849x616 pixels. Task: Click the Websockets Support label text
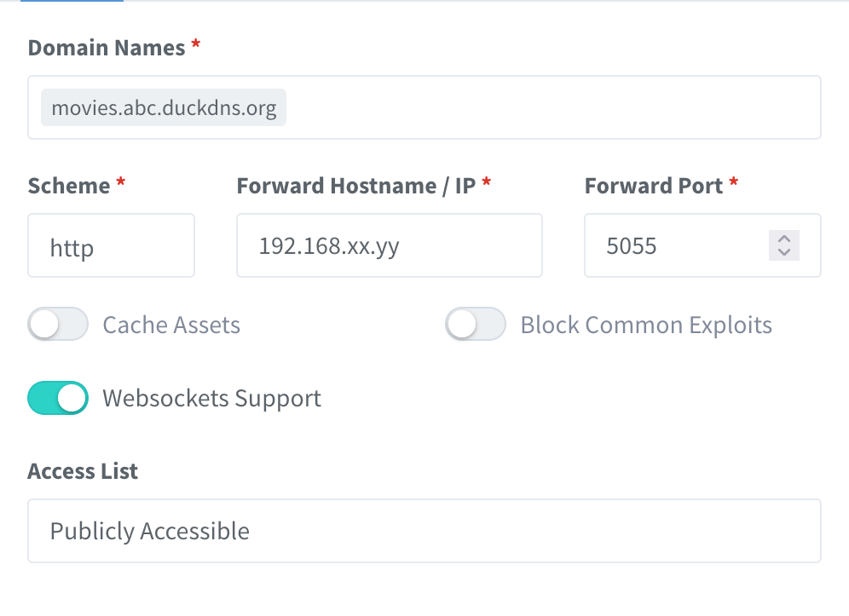pos(211,399)
